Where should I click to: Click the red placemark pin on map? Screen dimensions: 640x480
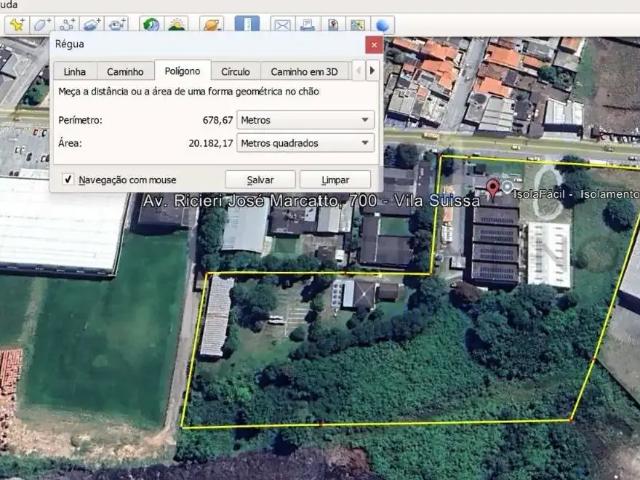tap(492, 189)
